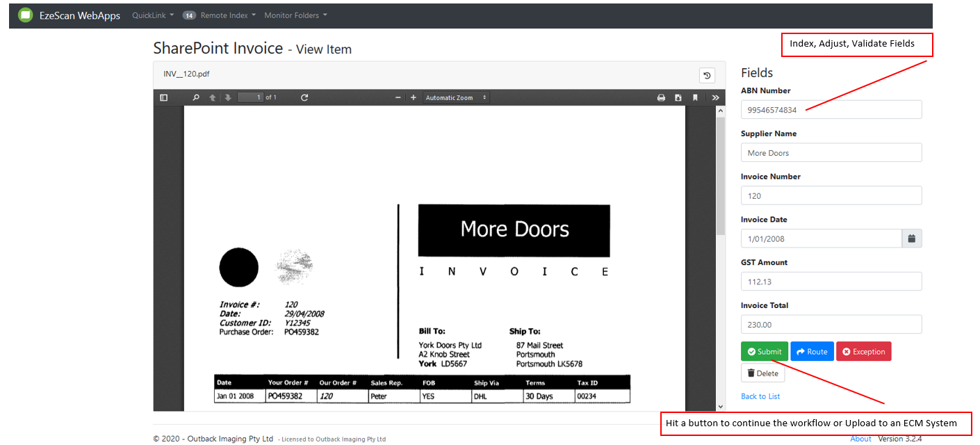This screenshot has width=980, height=445.
Task: Click the EzeScan WebApps green logo icon
Action: coord(26,15)
